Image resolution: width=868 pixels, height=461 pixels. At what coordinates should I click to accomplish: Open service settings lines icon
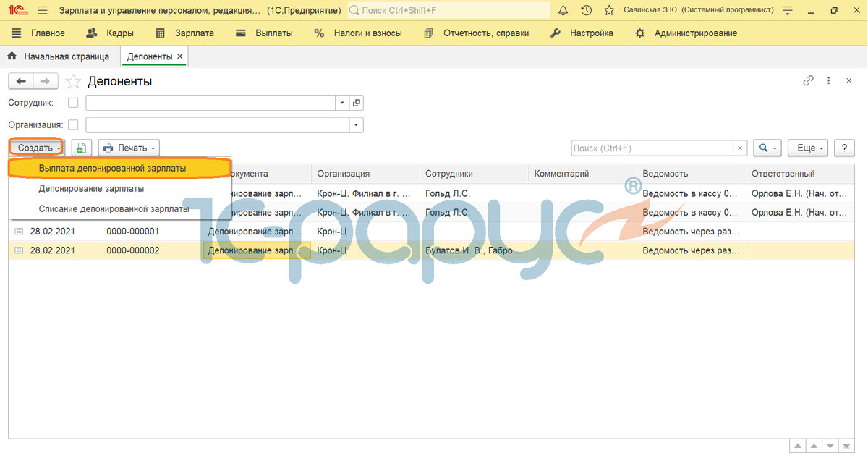click(788, 10)
